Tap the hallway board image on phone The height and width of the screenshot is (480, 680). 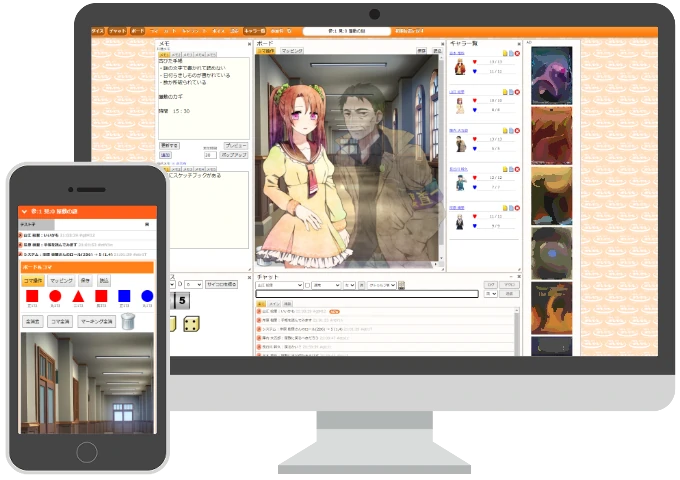pyautogui.click(x=87, y=383)
